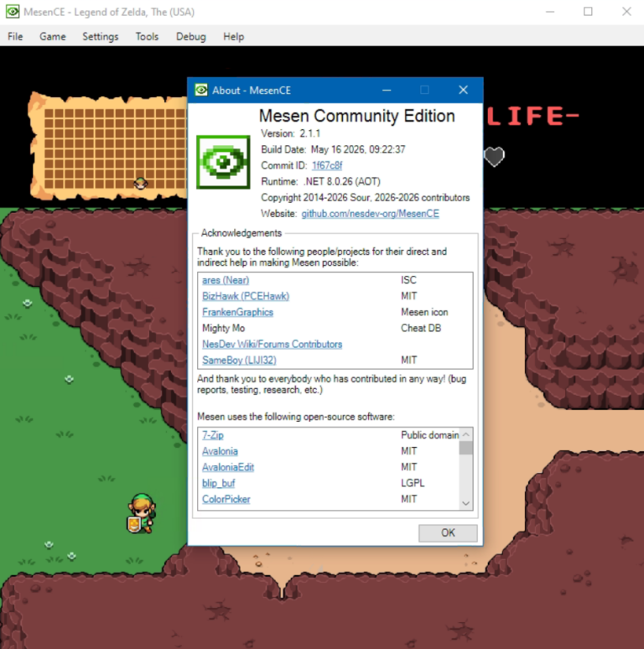Click the Link marker on the map
Screen dimensions: 644x649
141,183
